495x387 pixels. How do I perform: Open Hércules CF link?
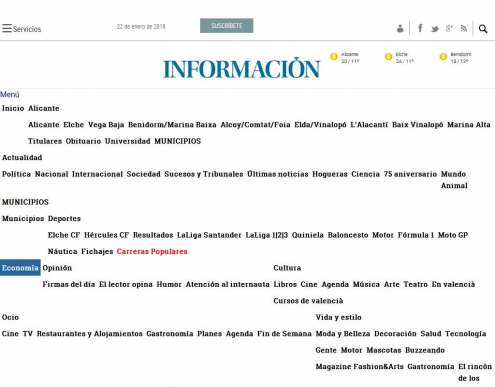coord(106,235)
